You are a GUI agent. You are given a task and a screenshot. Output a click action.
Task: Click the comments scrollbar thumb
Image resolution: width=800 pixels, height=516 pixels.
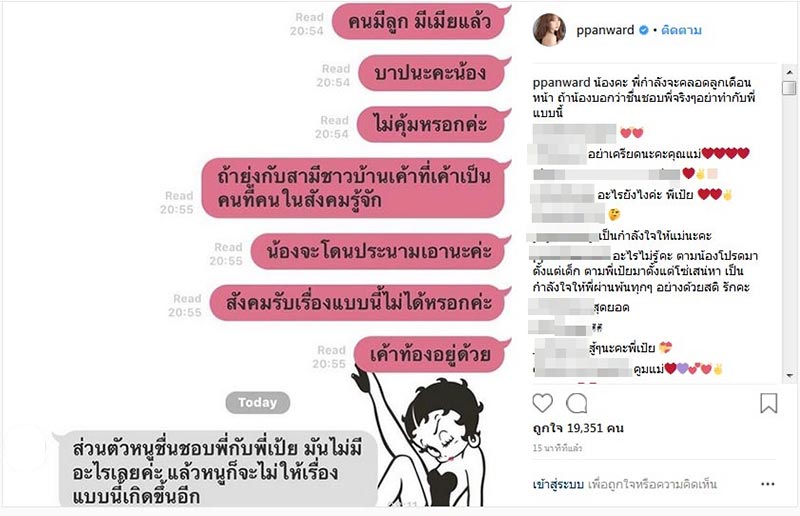coord(789,87)
